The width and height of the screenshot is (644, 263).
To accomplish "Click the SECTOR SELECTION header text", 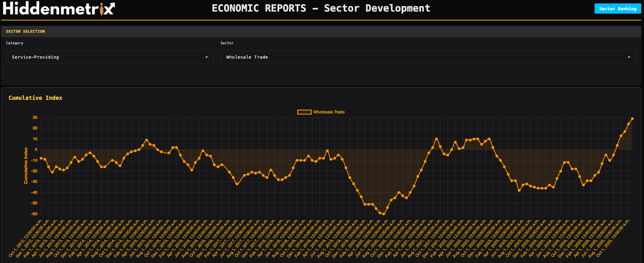I will pyautogui.click(x=26, y=31).
